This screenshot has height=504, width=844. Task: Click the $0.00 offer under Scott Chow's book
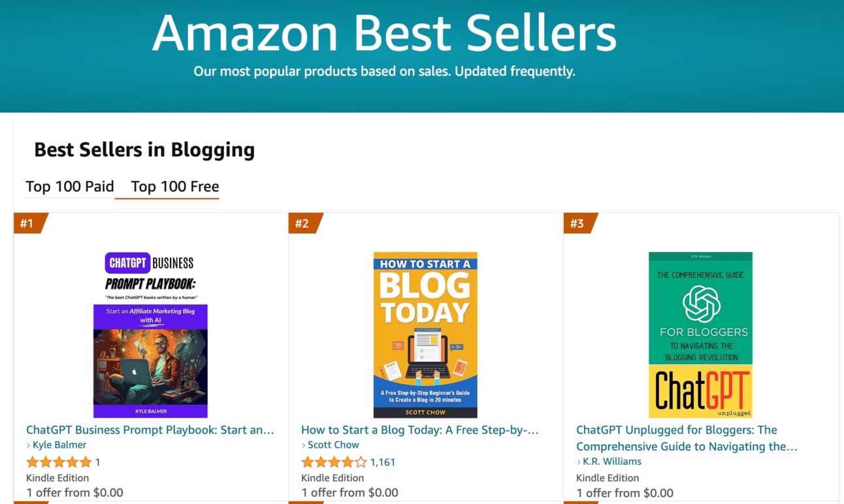pos(349,493)
